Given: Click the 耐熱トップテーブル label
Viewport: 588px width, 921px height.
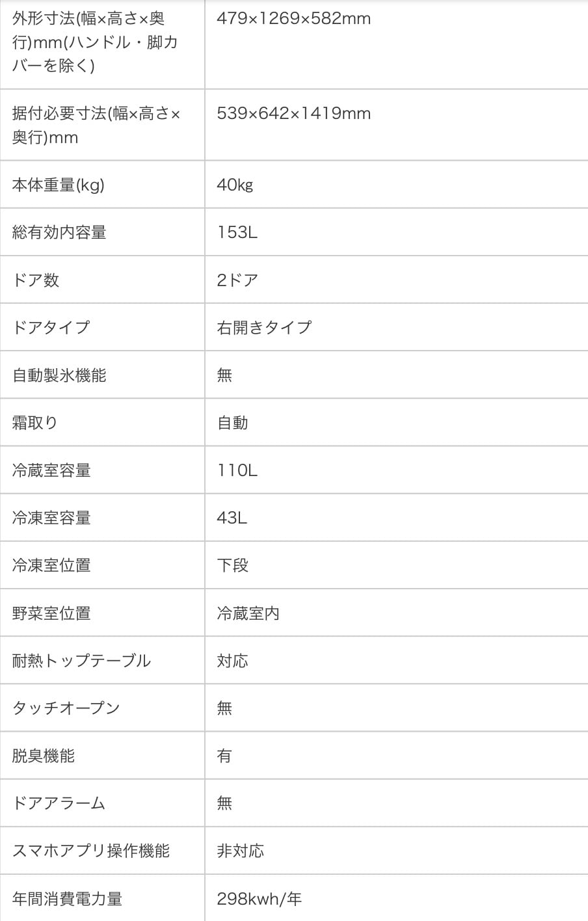Looking at the screenshot, I should (x=82, y=661).
